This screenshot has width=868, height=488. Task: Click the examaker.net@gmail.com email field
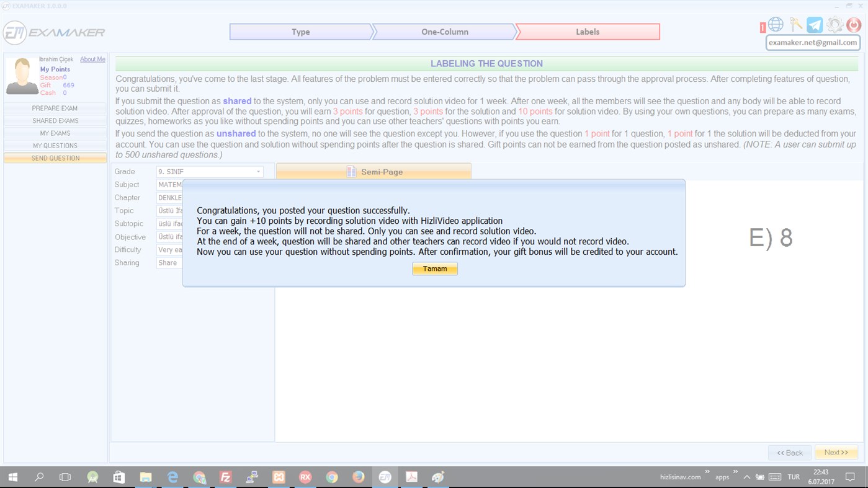pyautogui.click(x=813, y=42)
